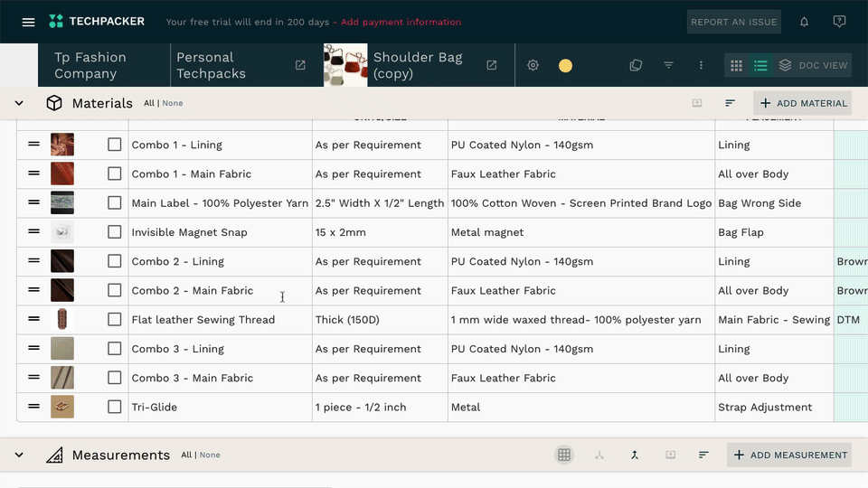Click Add Material button
This screenshot has height=488, width=868.
(x=802, y=103)
